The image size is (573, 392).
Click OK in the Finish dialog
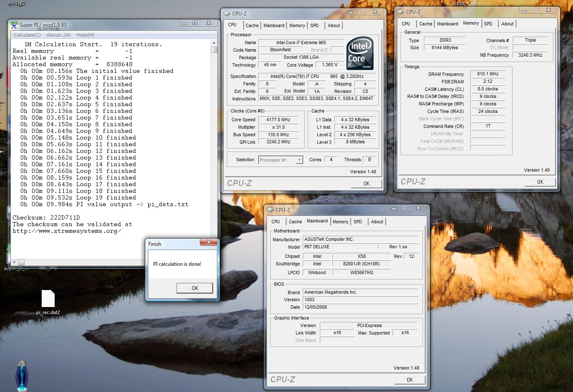coord(195,288)
